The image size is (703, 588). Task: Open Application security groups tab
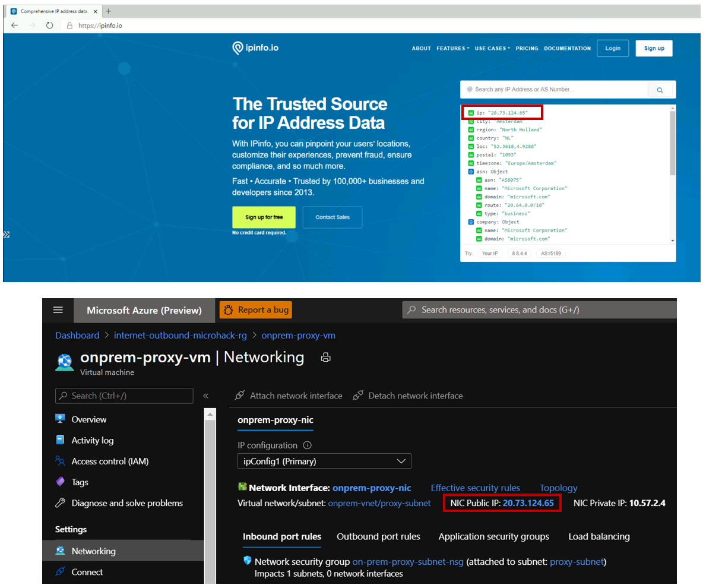493,536
